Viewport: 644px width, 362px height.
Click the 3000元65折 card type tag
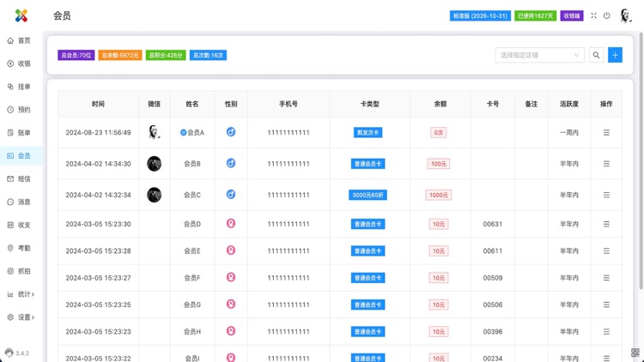tap(368, 195)
